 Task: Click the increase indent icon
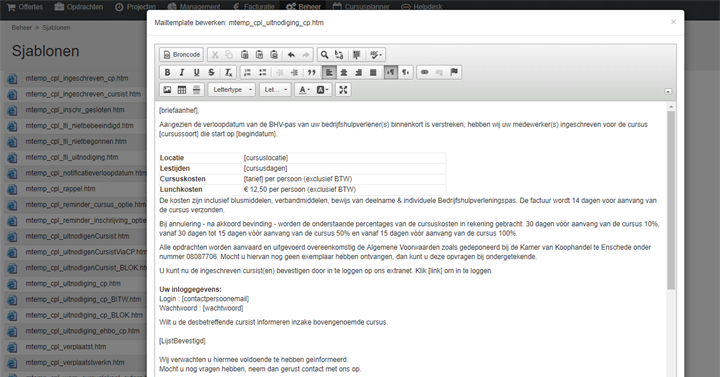tap(294, 72)
